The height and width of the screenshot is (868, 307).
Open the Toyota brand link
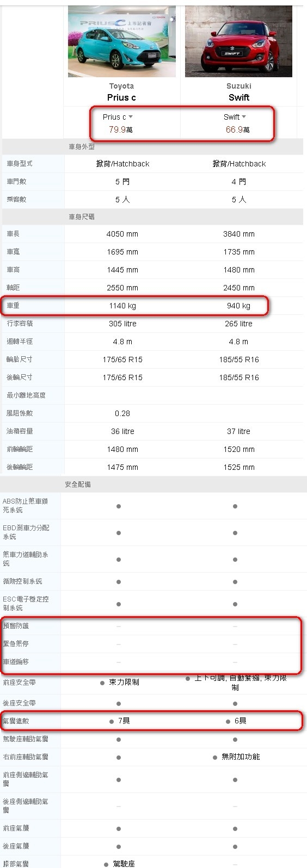tap(121, 86)
